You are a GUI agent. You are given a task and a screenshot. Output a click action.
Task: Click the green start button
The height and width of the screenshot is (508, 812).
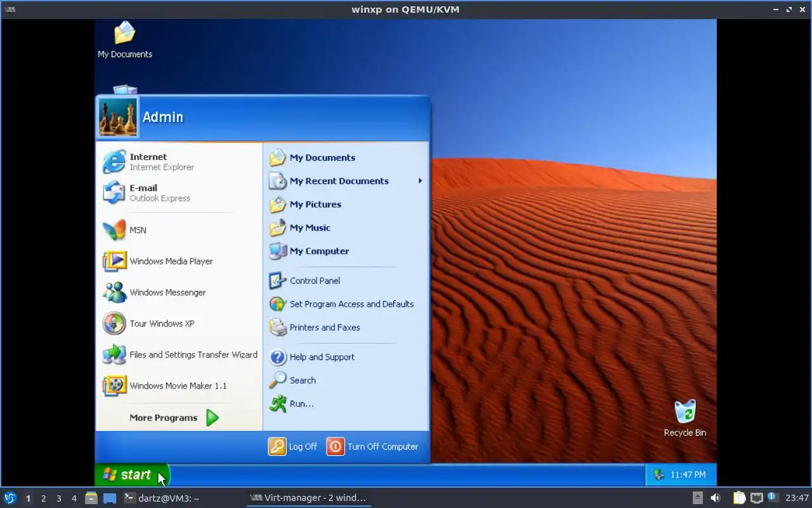click(x=132, y=475)
